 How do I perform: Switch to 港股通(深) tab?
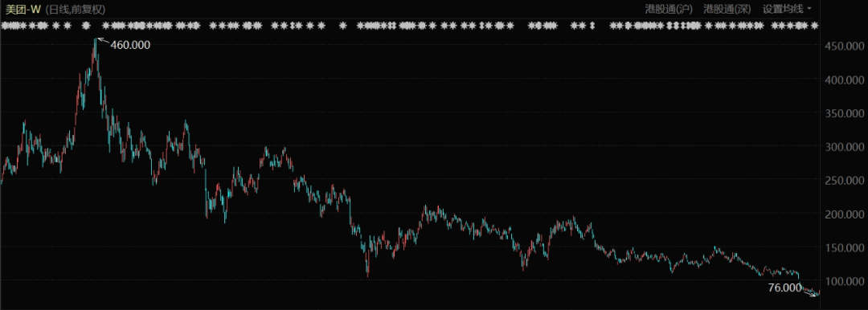pyautogui.click(x=727, y=9)
